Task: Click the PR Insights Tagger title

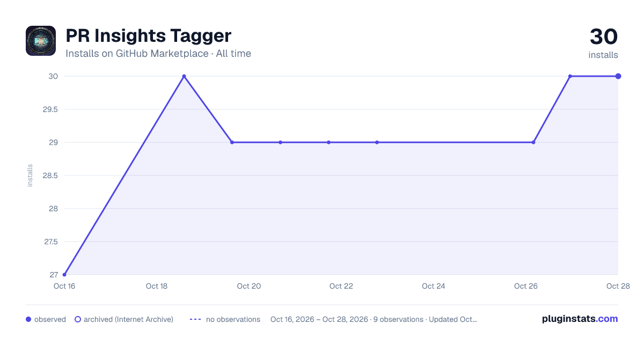Action: (x=149, y=36)
